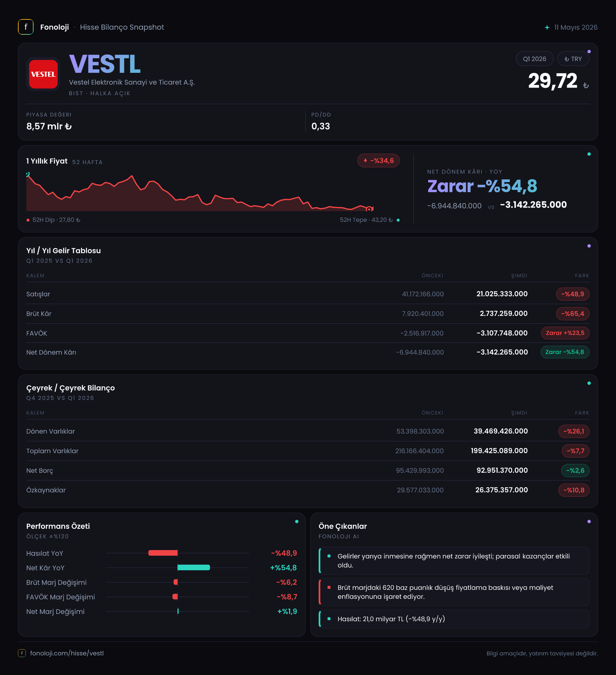Click the 1 Yıllık Fiyat line chart

tap(200, 192)
